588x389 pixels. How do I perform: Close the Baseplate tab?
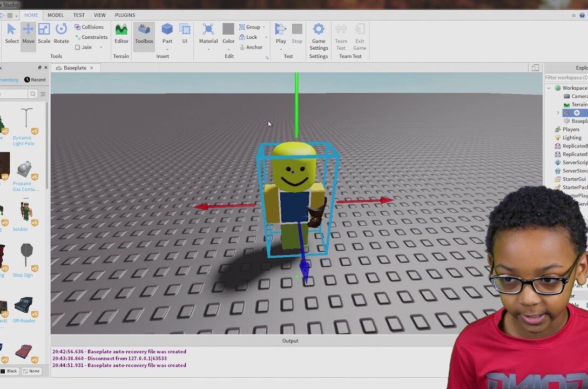[91, 68]
